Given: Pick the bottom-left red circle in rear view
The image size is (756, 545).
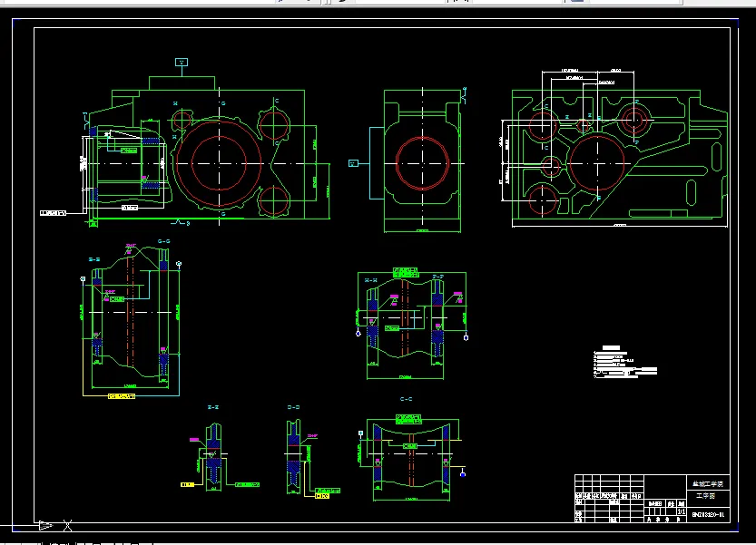Looking at the screenshot, I should (x=543, y=200).
